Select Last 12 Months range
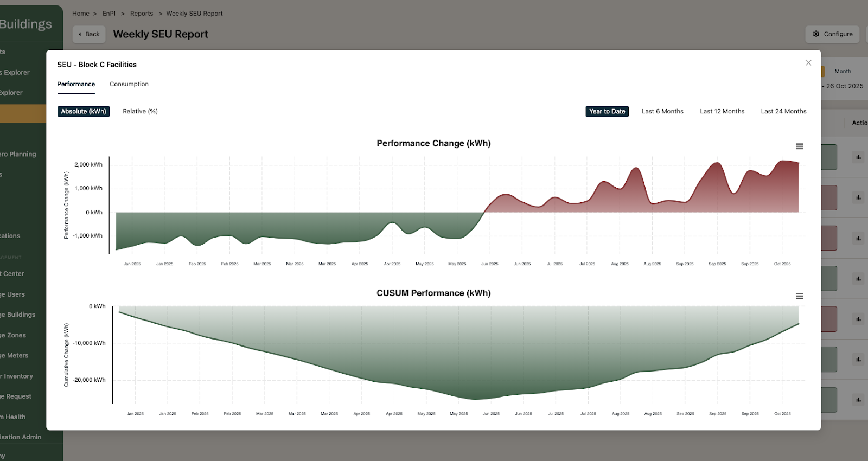Image resolution: width=868 pixels, height=461 pixels. tap(722, 111)
